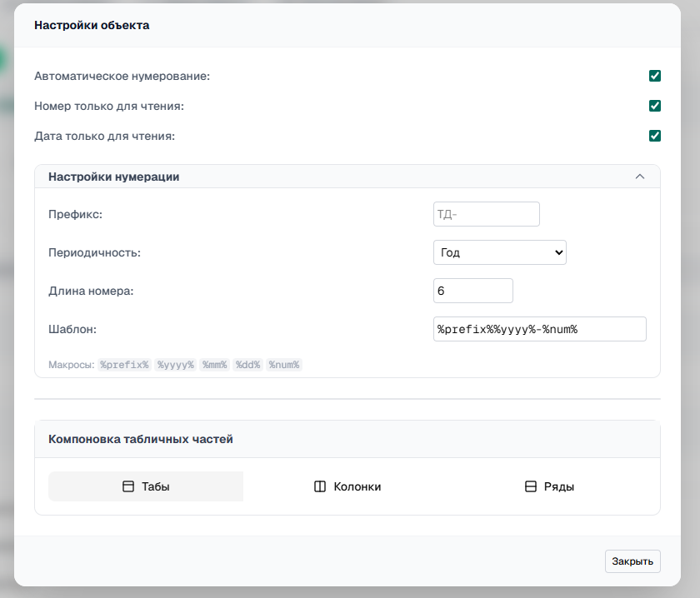Screen dimensions: 700x598
Task: Click the Периодичность label
Action: point(95,252)
